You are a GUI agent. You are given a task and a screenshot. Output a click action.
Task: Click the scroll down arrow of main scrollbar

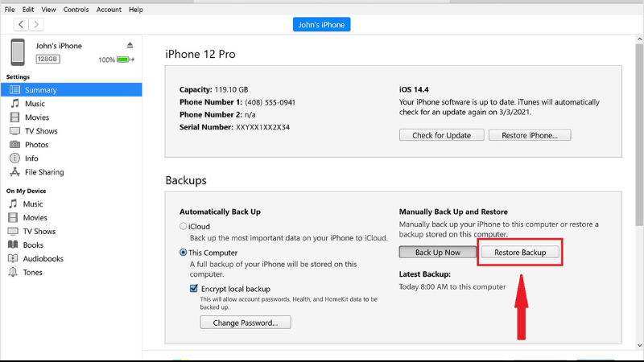[x=639, y=346]
